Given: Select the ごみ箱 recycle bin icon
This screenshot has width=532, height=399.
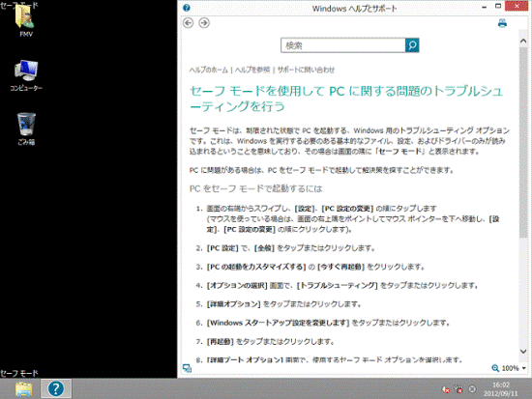Looking at the screenshot, I should click(x=26, y=129).
